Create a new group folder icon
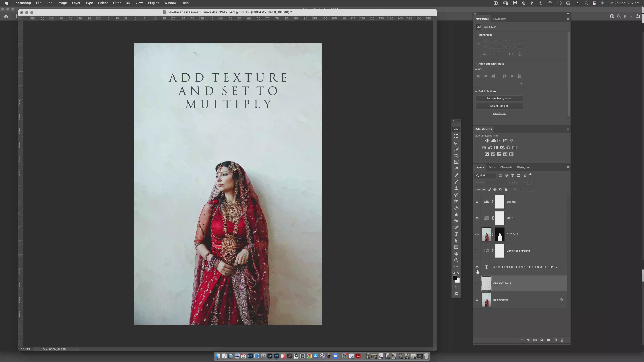This screenshot has height=362, width=644. (x=549, y=340)
